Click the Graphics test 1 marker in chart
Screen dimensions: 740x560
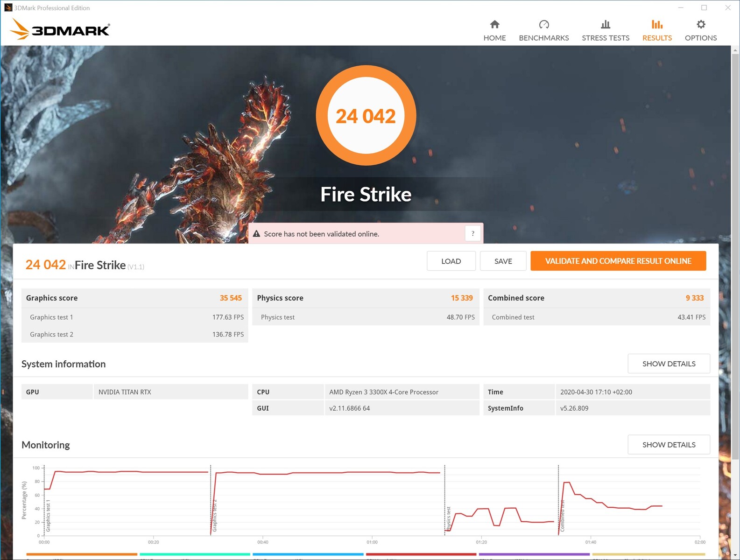pos(48,516)
